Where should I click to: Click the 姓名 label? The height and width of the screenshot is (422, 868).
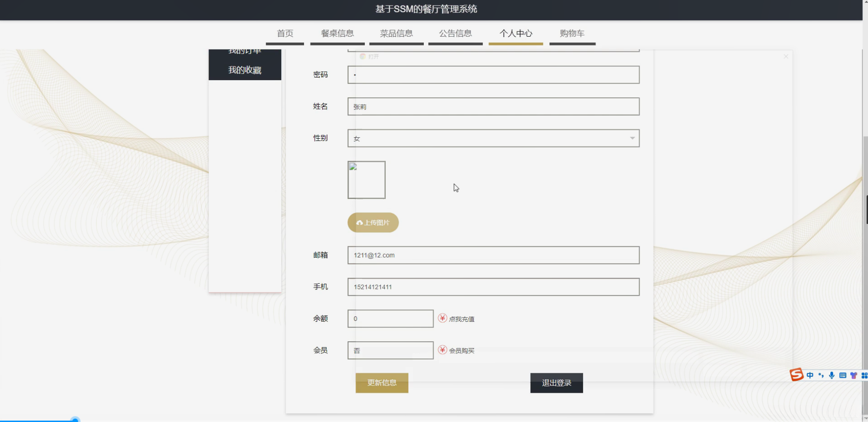coord(320,107)
